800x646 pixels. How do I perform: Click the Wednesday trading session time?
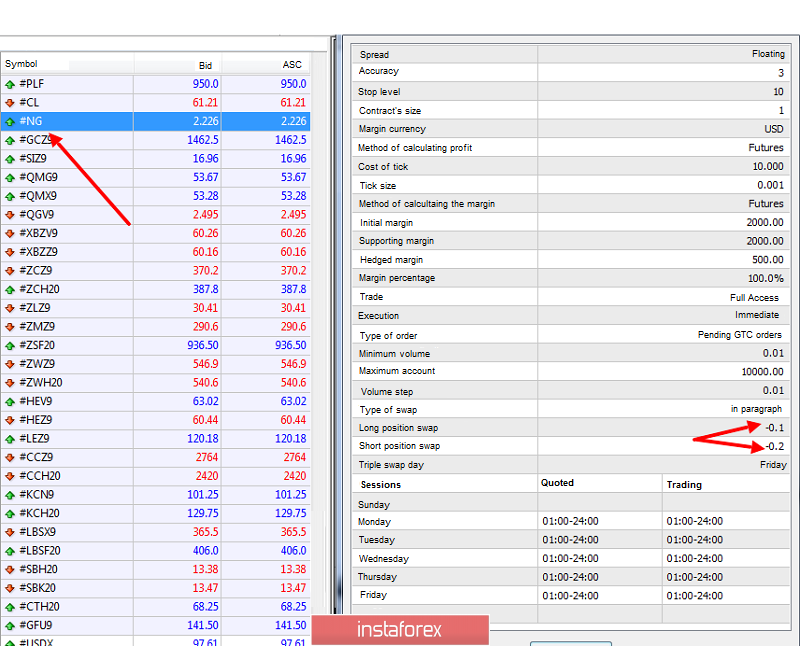694,559
